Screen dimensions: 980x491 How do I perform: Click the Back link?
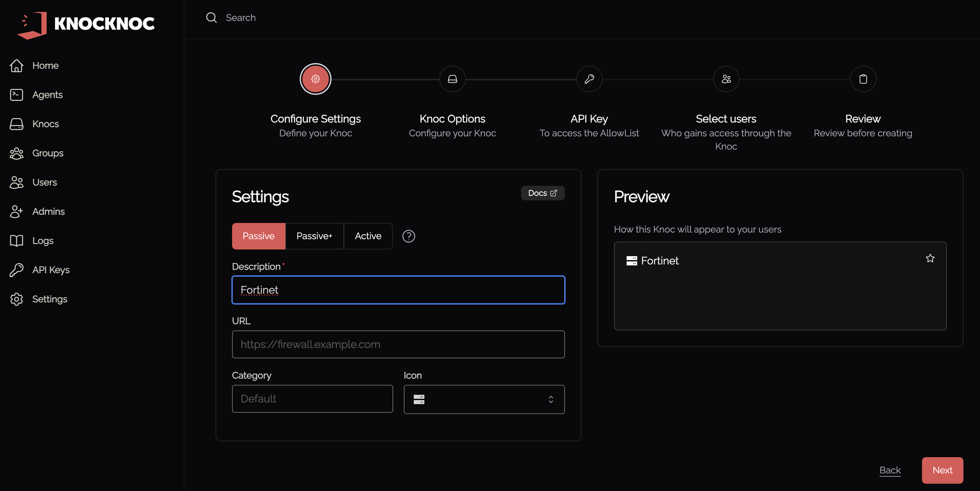click(x=890, y=470)
